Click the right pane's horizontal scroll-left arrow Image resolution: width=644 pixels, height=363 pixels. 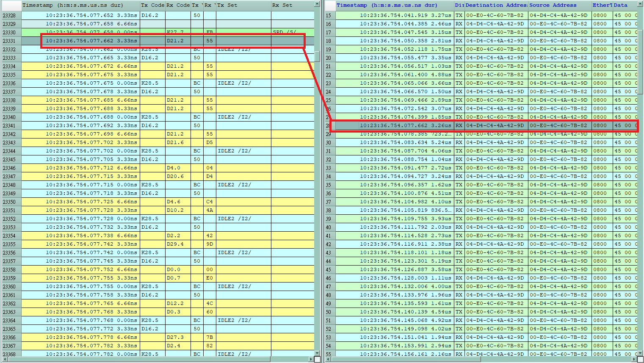[x=328, y=359]
